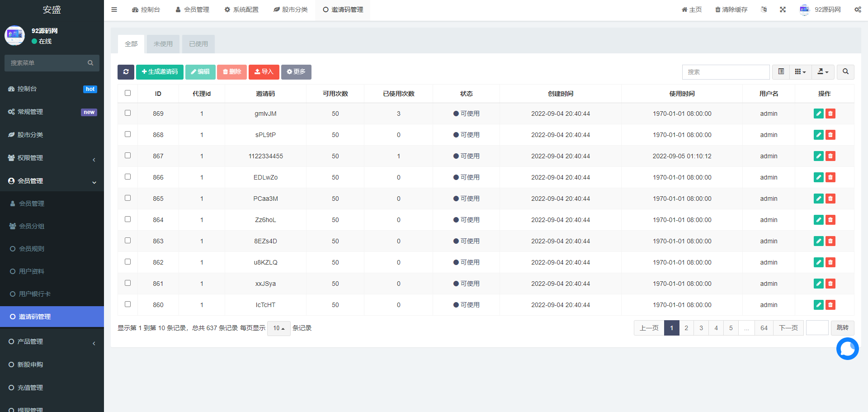Click green edit icon for row 869
Screen dimensions: 868x412
pyautogui.click(x=818, y=114)
